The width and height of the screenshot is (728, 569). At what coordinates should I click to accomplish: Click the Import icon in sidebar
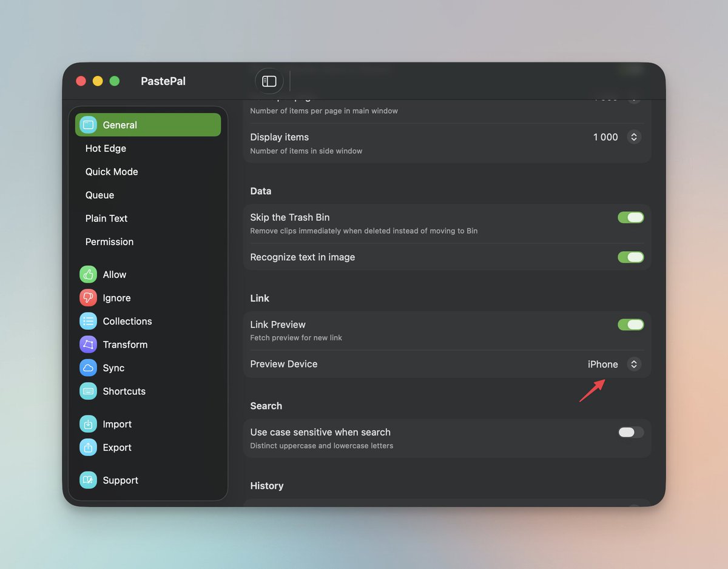(87, 424)
